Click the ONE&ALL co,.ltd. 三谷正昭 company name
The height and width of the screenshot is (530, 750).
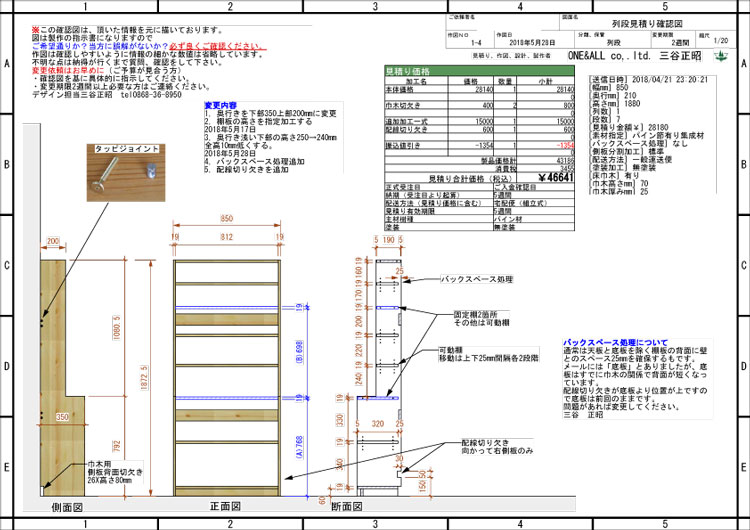pos(634,55)
